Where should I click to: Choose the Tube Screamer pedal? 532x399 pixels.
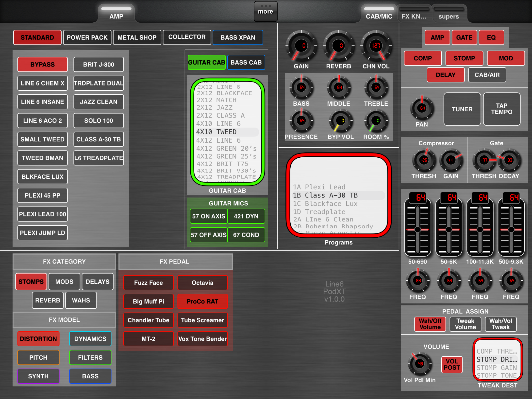(202, 320)
